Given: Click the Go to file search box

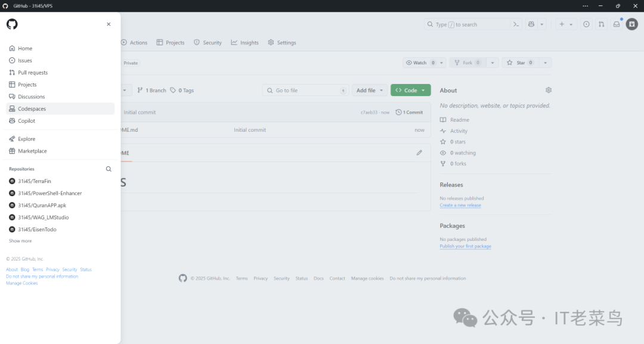Looking at the screenshot, I should (x=305, y=90).
